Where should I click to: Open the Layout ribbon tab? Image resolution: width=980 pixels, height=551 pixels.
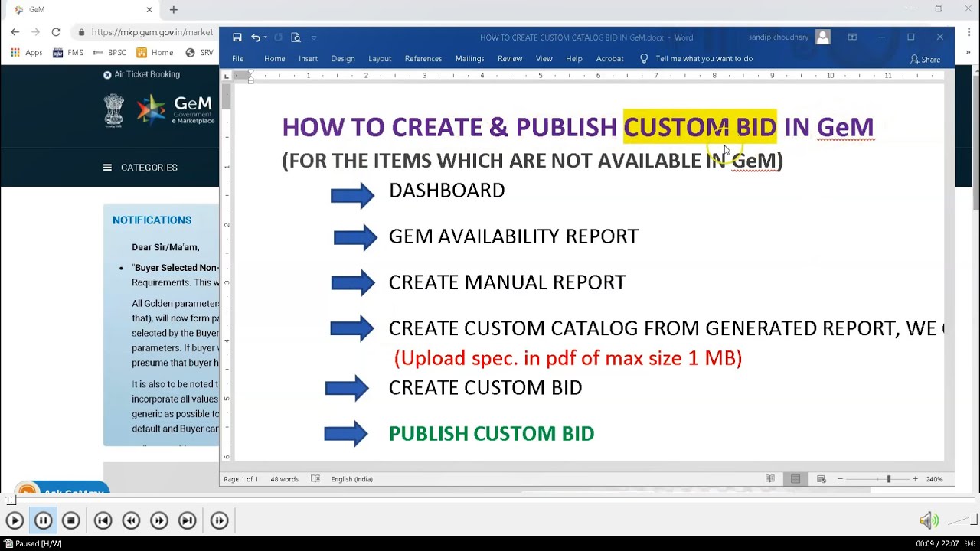coord(380,59)
